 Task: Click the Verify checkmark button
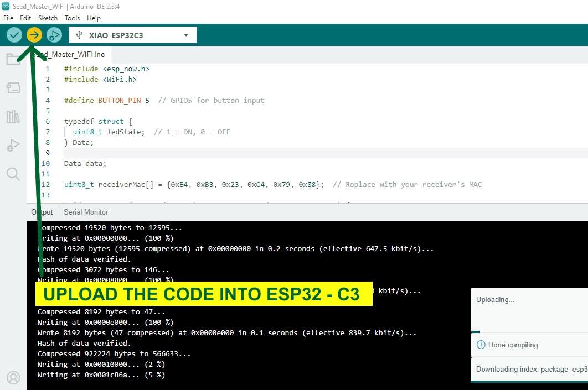(14, 35)
